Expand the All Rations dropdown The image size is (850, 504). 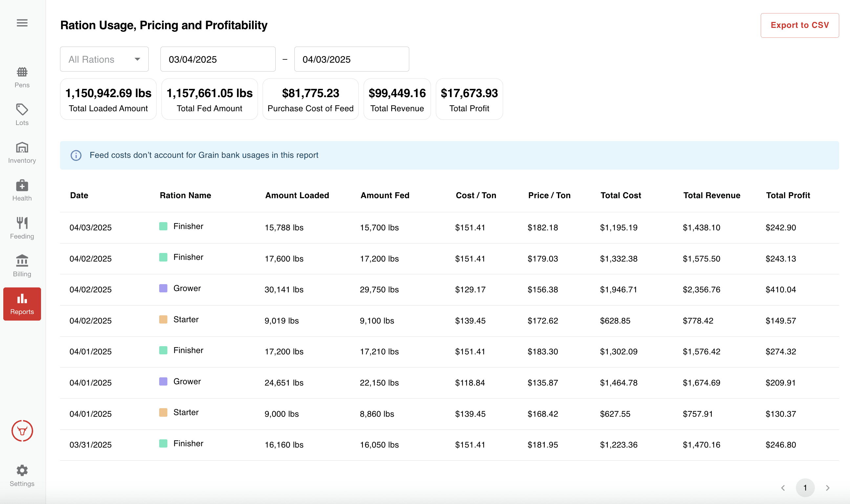point(104,59)
